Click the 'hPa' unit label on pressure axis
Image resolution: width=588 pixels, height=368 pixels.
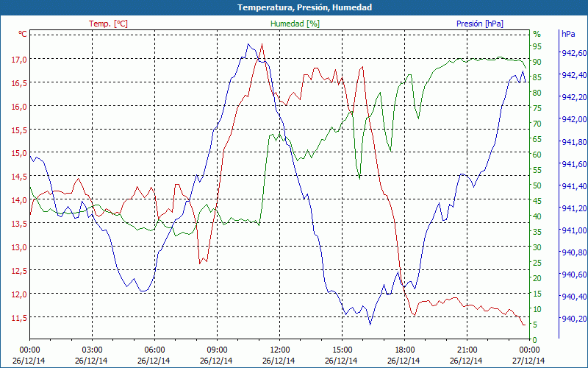click(x=568, y=34)
